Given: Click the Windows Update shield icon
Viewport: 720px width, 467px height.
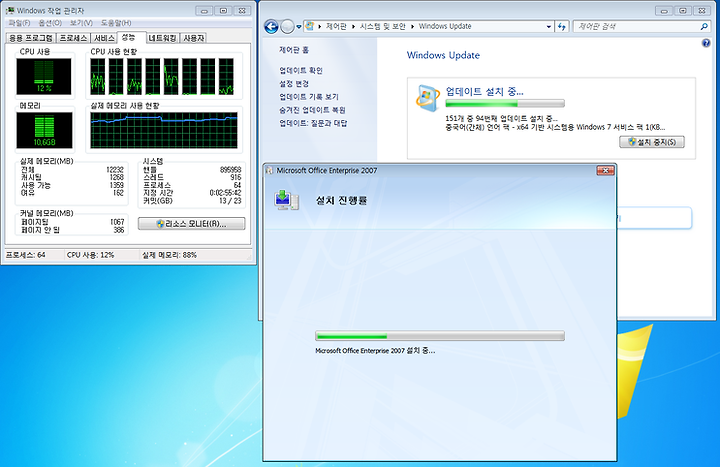Looking at the screenshot, I should pyautogui.click(x=428, y=98).
